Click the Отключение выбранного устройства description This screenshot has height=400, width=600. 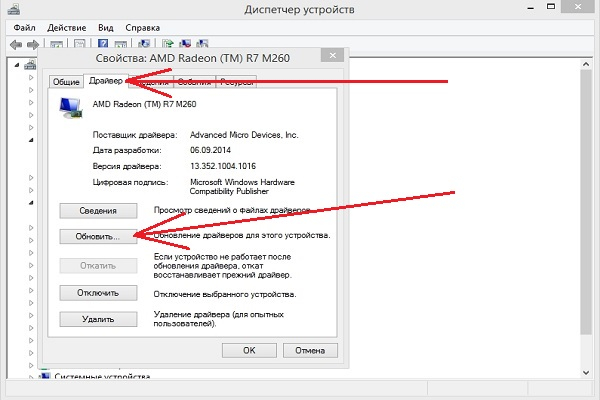coord(225,294)
